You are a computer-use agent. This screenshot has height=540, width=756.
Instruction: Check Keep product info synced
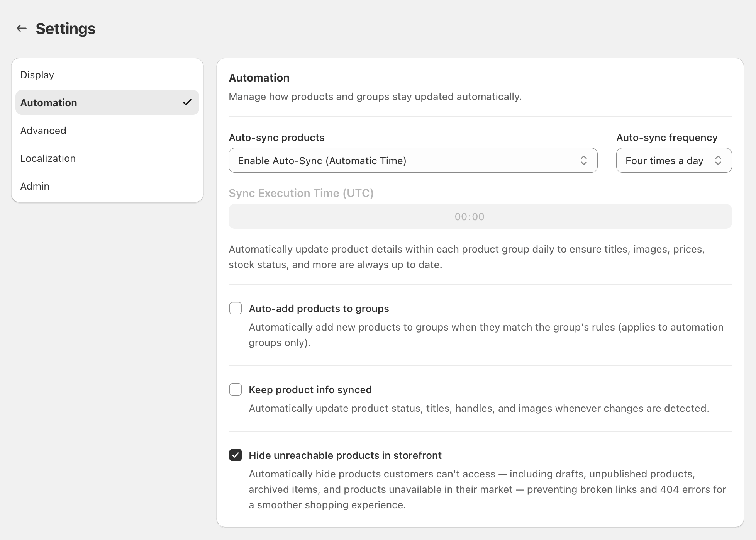[x=236, y=389]
